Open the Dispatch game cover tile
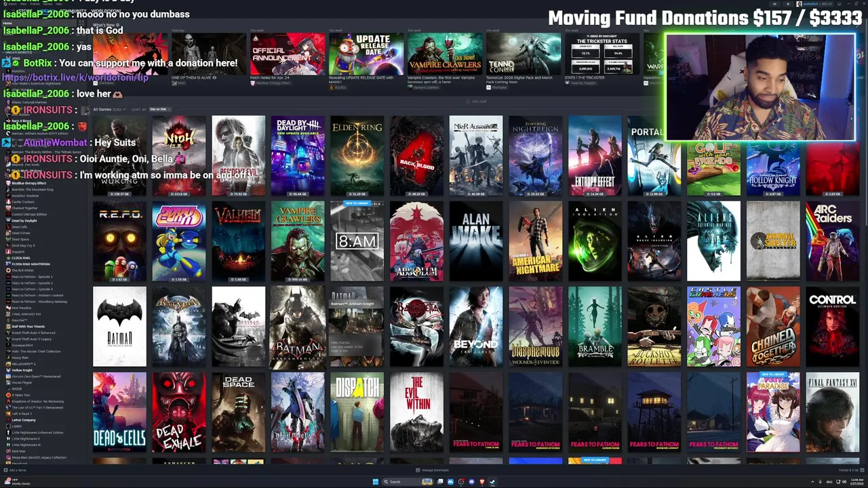The height and width of the screenshot is (488, 868). 357,412
